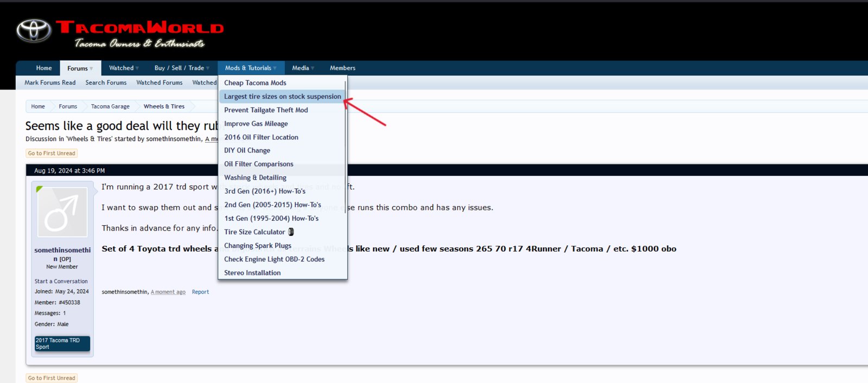
Task: Expand the Watched tab dropdown arrow
Action: tap(137, 68)
